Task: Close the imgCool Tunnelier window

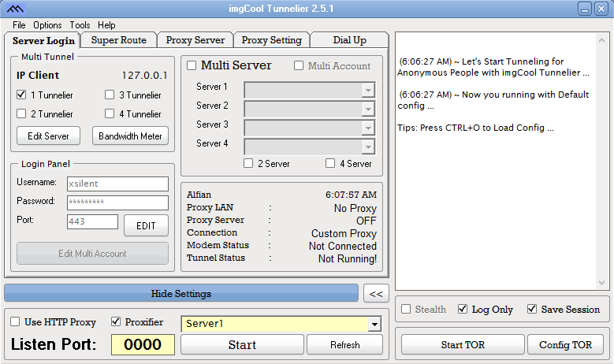Action: (x=601, y=9)
